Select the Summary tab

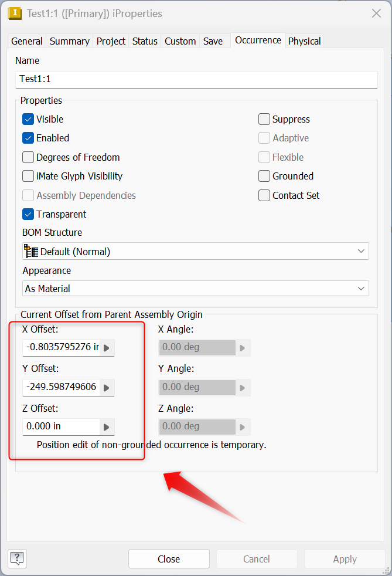pos(69,41)
